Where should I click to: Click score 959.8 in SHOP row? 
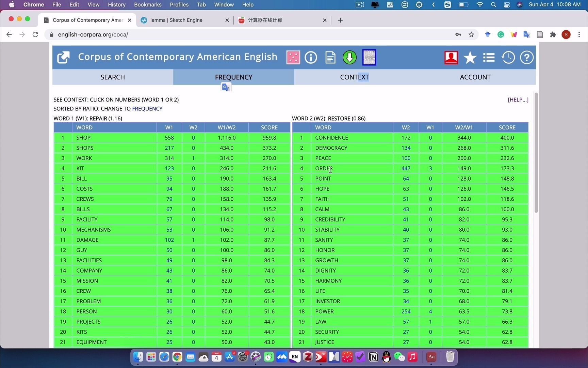click(x=269, y=138)
